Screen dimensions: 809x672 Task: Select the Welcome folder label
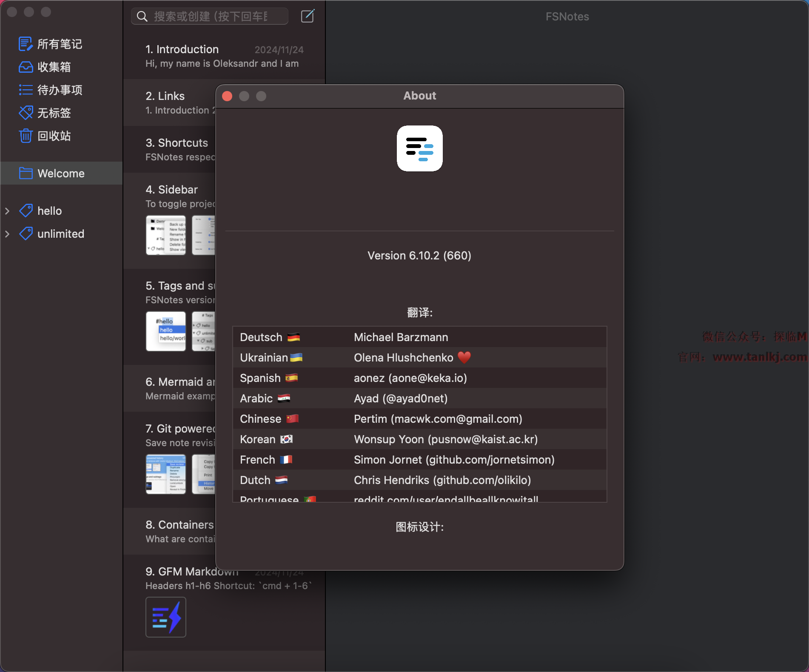tap(61, 173)
